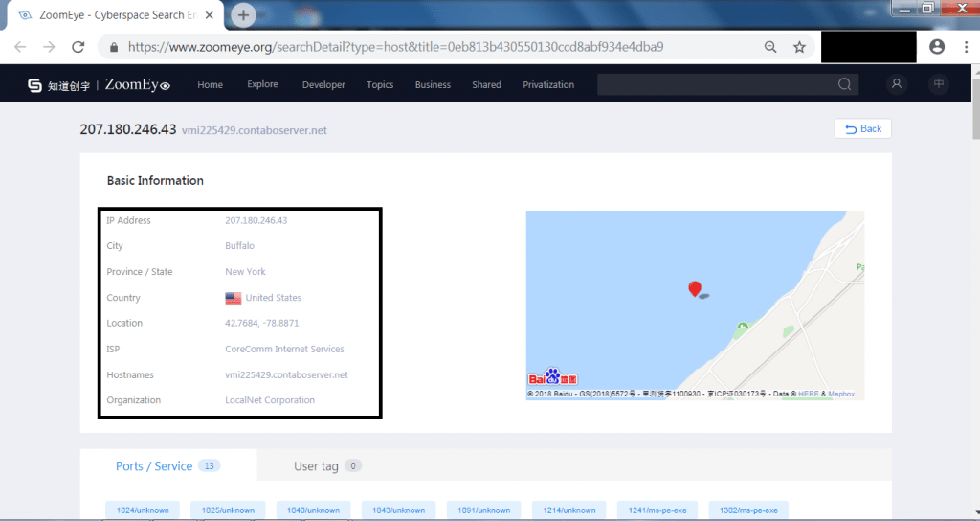Click the 1025/unknown port tag
The width and height of the screenshot is (980, 521).
coord(228,510)
